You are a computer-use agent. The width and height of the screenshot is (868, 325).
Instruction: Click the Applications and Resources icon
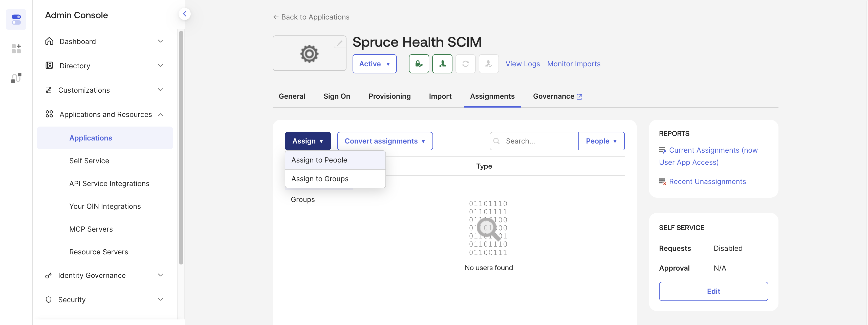(49, 114)
